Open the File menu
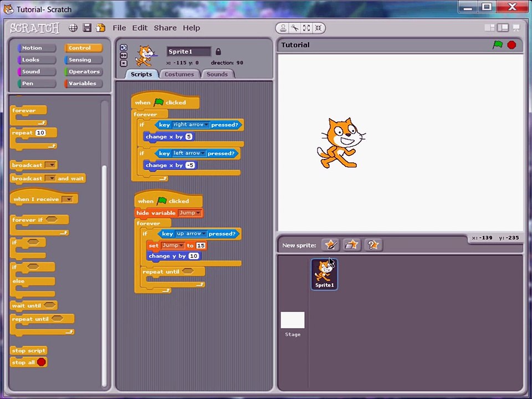532x399 pixels. [120, 28]
